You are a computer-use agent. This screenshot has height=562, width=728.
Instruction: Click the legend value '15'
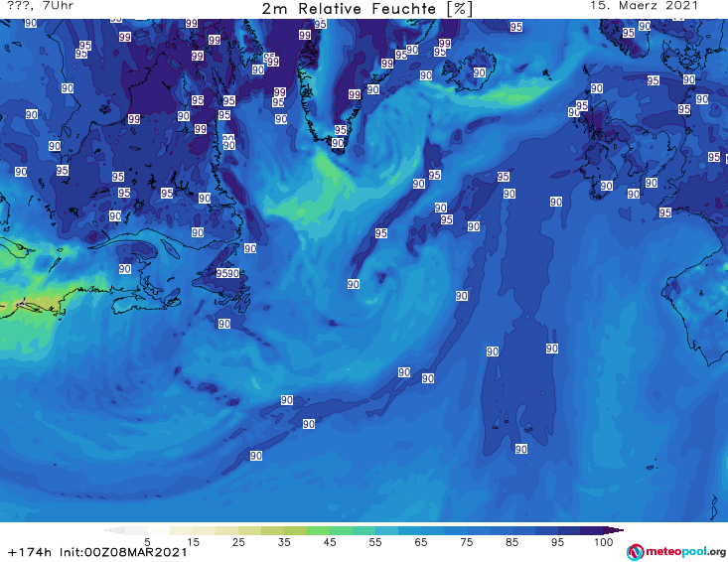coord(193,542)
